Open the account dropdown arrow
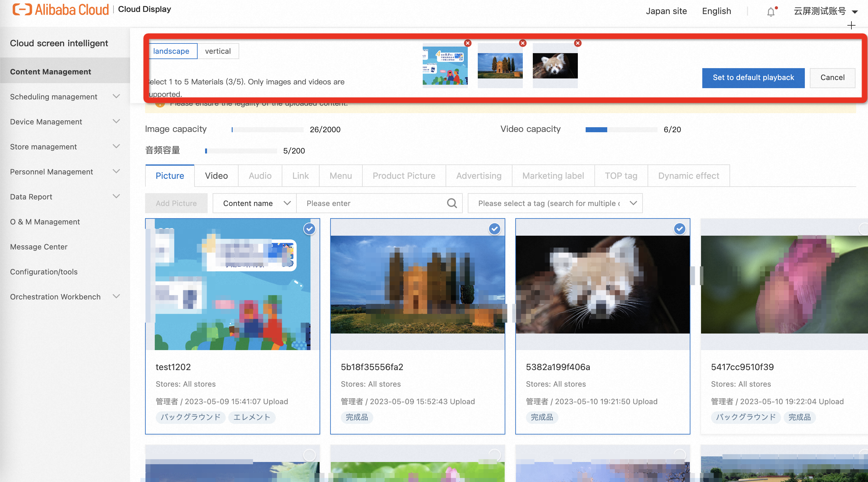Image resolution: width=868 pixels, height=482 pixels. (x=855, y=12)
